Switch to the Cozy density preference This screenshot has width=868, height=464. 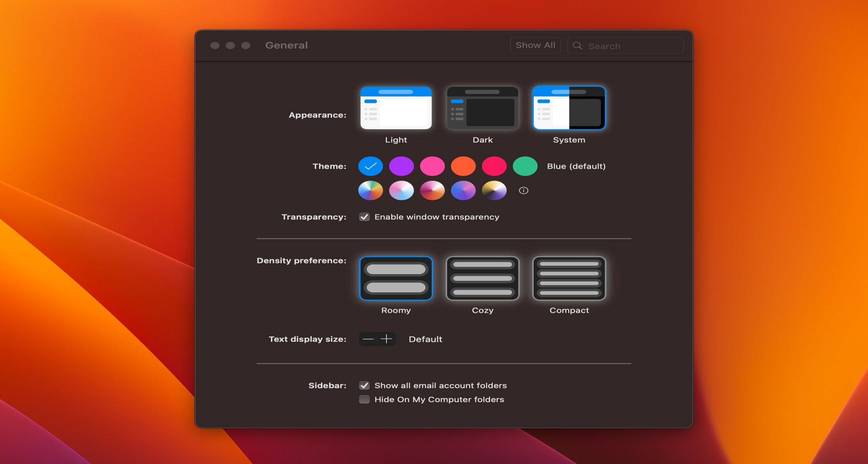click(x=482, y=278)
